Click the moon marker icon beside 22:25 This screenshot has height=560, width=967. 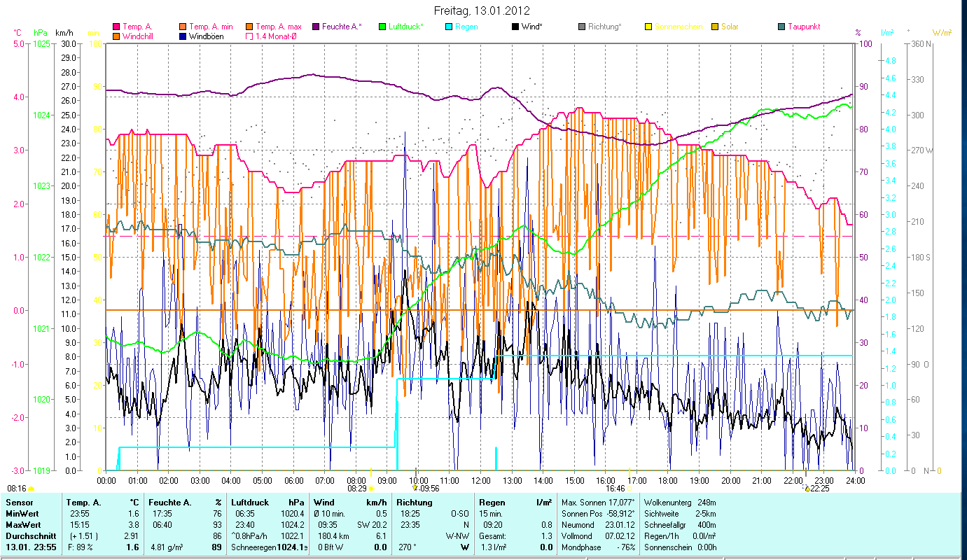pyautogui.click(x=807, y=488)
